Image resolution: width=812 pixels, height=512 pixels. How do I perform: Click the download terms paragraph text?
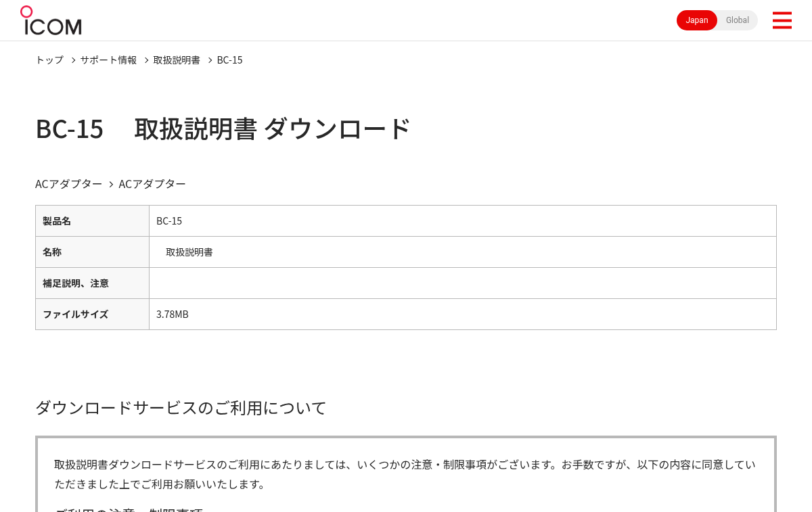[x=405, y=474]
